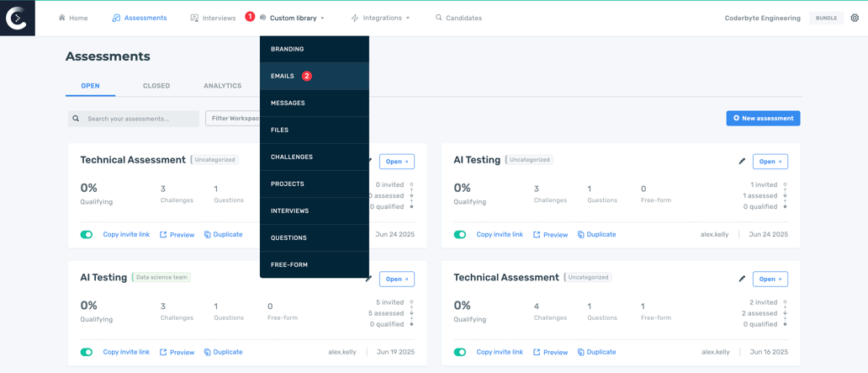Click pencil edit icon on Uncategorized AI Testing card
The image size is (868, 373).
pos(742,161)
